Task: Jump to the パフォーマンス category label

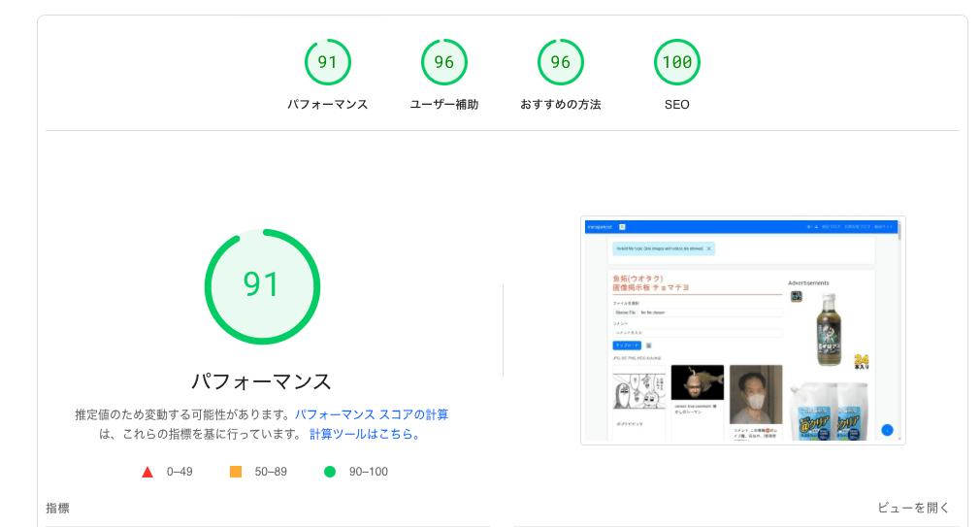Action: click(328, 105)
